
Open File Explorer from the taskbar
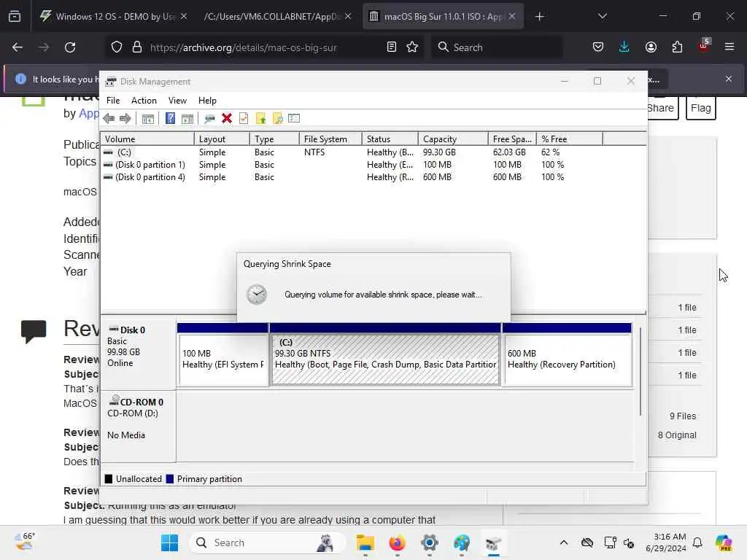coord(365,542)
